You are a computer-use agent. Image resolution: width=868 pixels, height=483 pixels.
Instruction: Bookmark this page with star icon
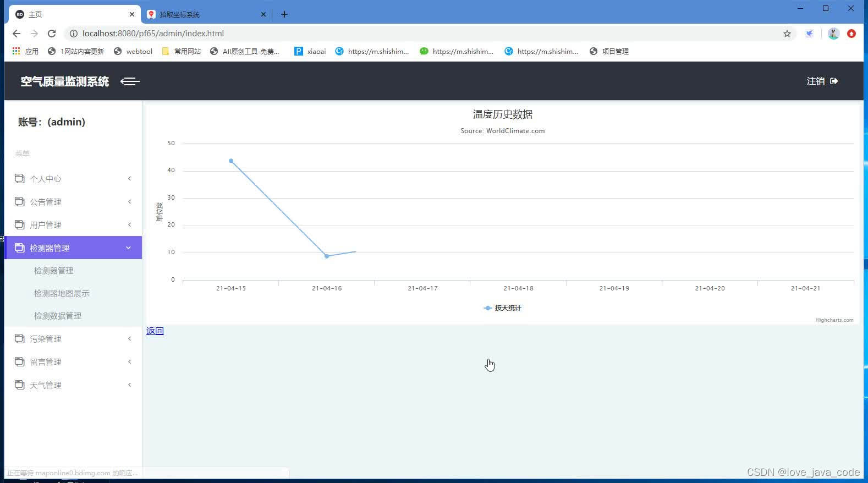(x=787, y=34)
